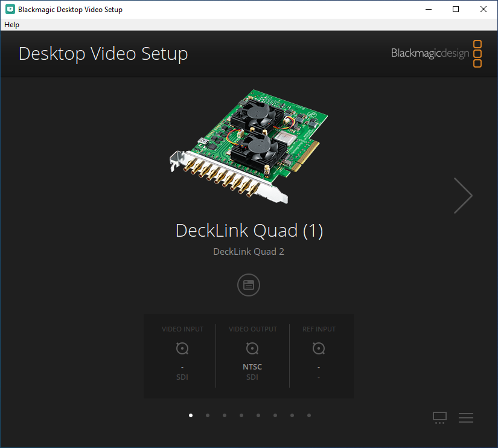Image resolution: width=498 pixels, height=448 pixels.
Task: Click the DeckLink Quad (1) device title
Action: point(249,230)
